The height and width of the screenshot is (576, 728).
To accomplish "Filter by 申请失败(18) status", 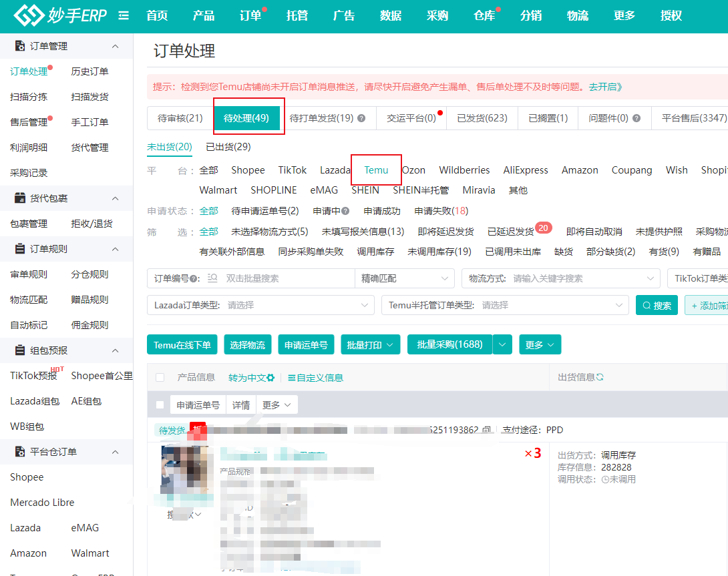I will pos(441,211).
